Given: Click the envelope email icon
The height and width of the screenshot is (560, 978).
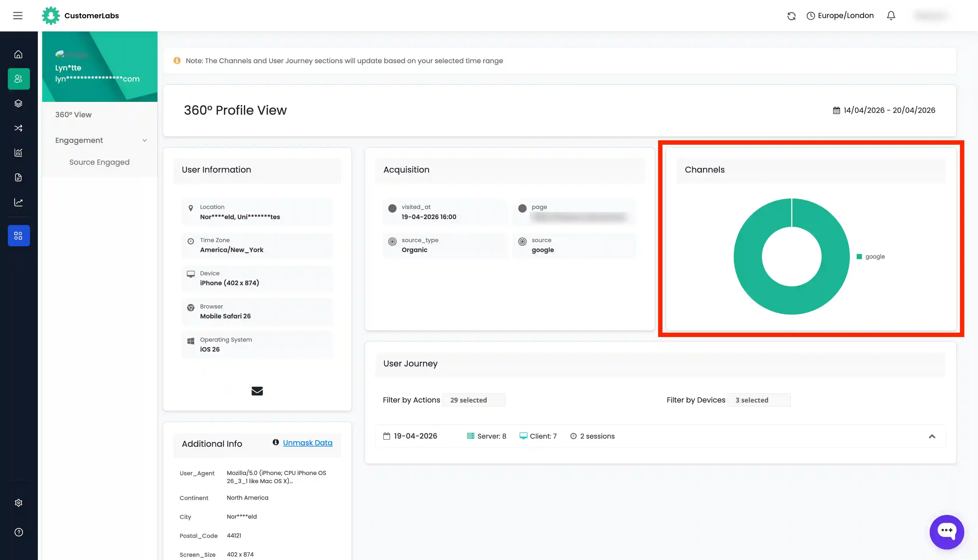Looking at the screenshot, I should click(x=257, y=391).
